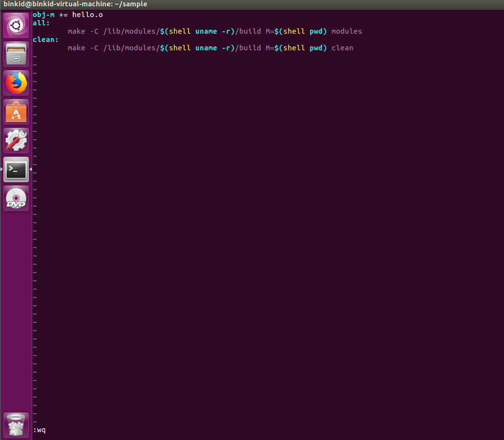Open the Trash bin
The image size is (504, 440).
pos(16,425)
